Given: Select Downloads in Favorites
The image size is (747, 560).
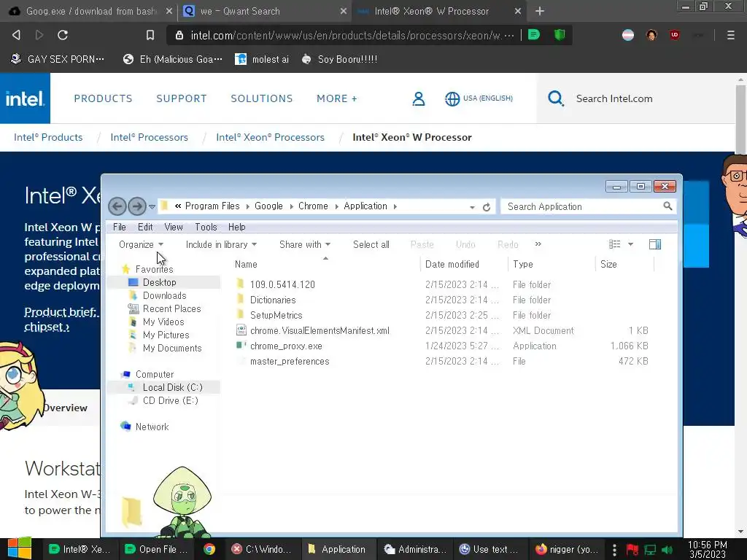Looking at the screenshot, I should (164, 296).
